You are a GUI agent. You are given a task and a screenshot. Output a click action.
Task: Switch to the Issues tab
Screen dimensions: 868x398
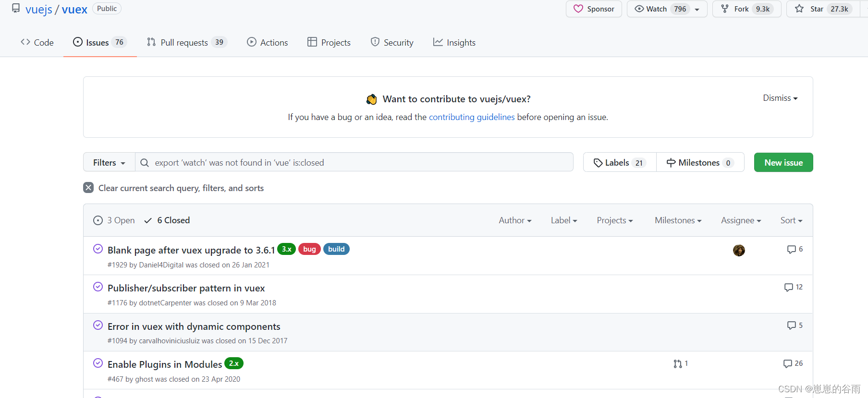100,42
